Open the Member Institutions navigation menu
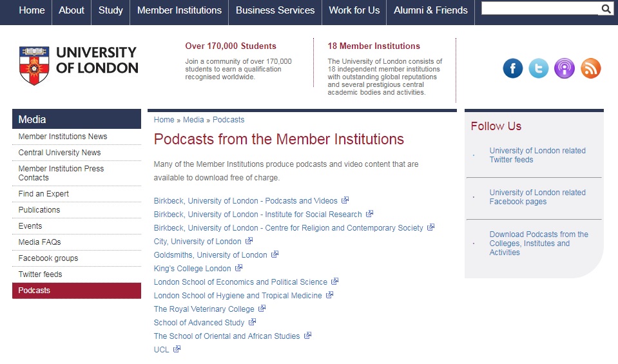The image size is (618, 364). 179,10
